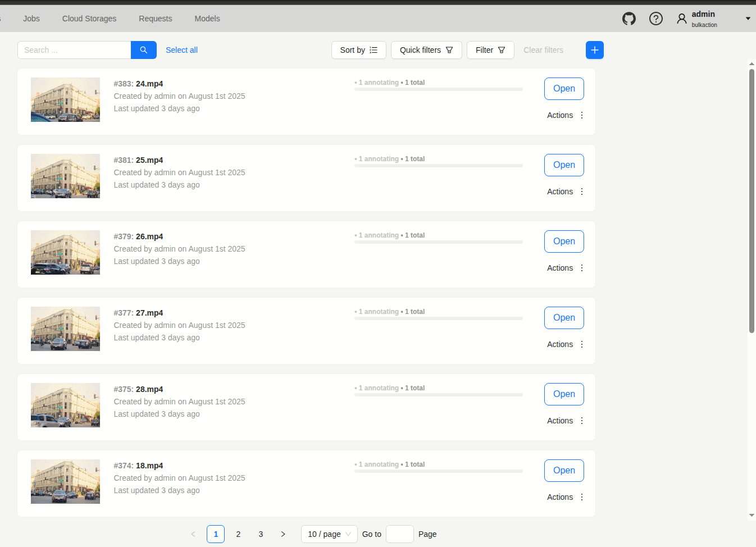Click the Clear filters button

[543, 50]
